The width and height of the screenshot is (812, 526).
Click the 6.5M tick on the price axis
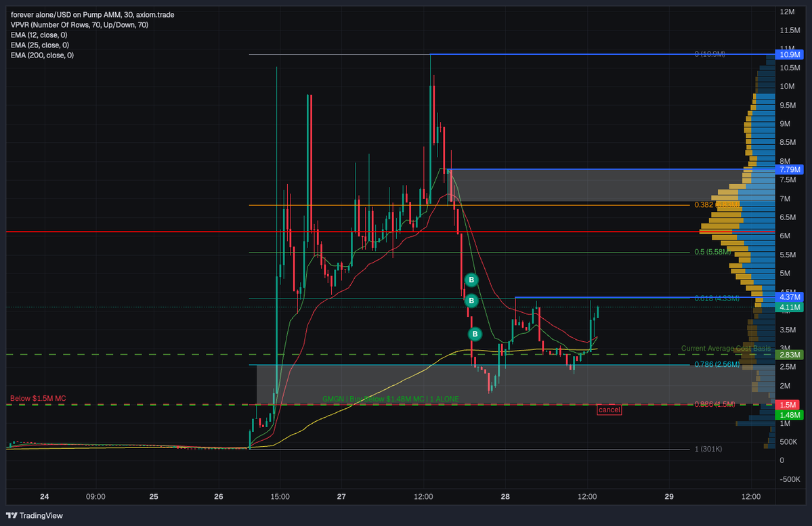click(x=788, y=217)
